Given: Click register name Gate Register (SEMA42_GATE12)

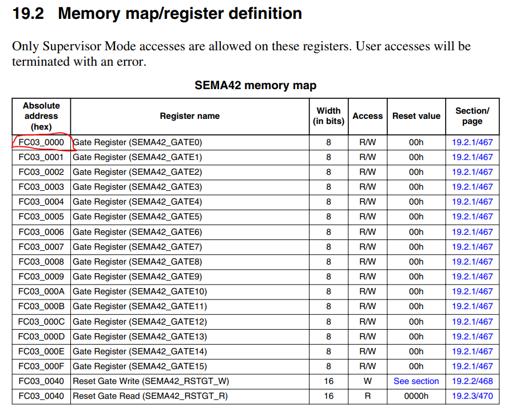Looking at the screenshot, I should tap(140, 322).
